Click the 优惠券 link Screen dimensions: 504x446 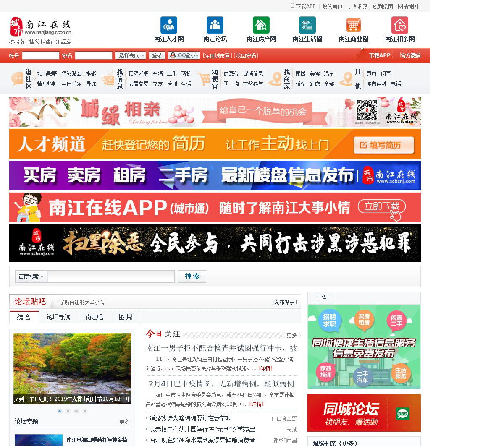(231, 73)
